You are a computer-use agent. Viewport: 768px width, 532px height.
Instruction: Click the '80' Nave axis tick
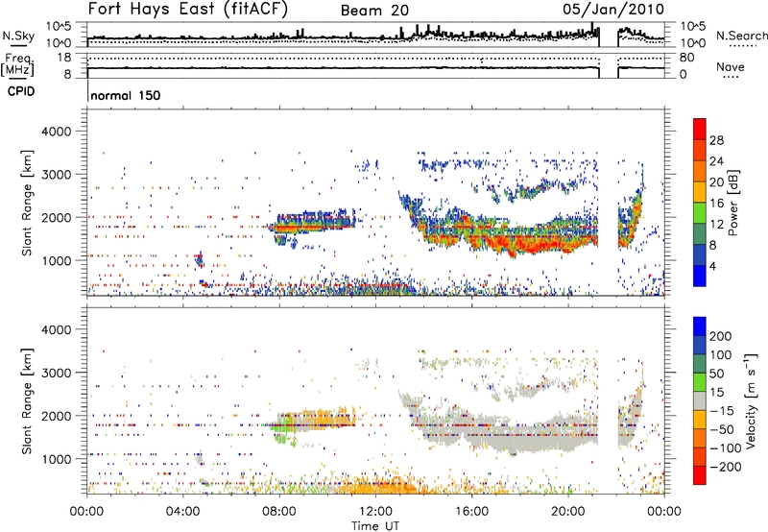[x=686, y=58]
